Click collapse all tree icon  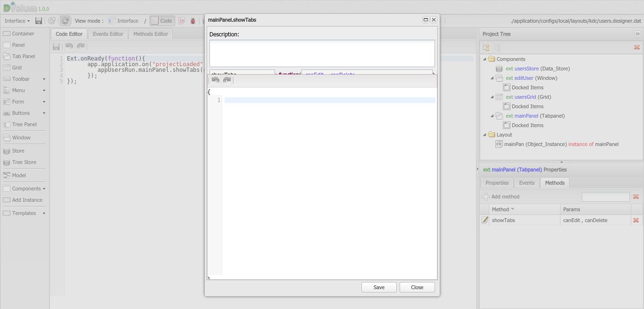[x=497, y=47]
